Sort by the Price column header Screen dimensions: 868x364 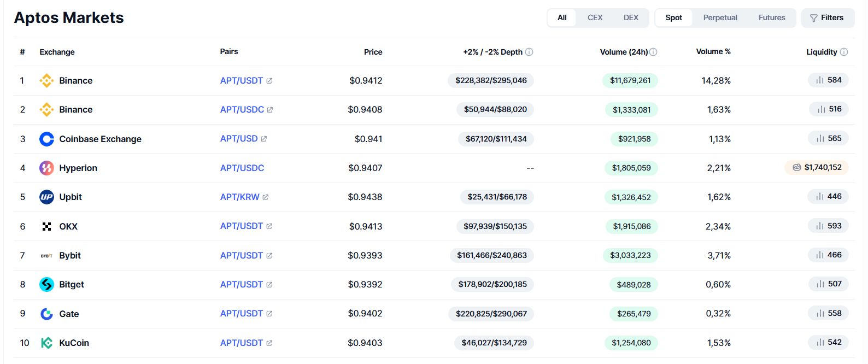click(373, 52)
